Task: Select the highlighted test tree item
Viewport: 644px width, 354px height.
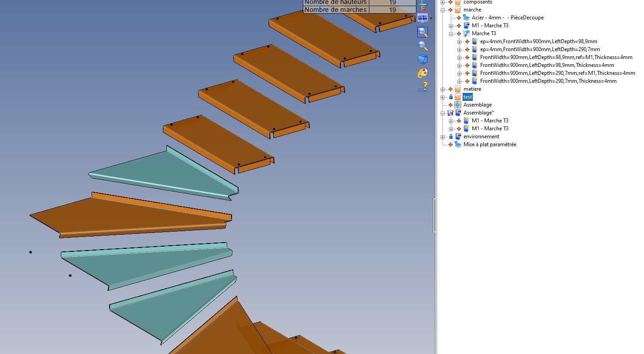Action: (468, 97)
